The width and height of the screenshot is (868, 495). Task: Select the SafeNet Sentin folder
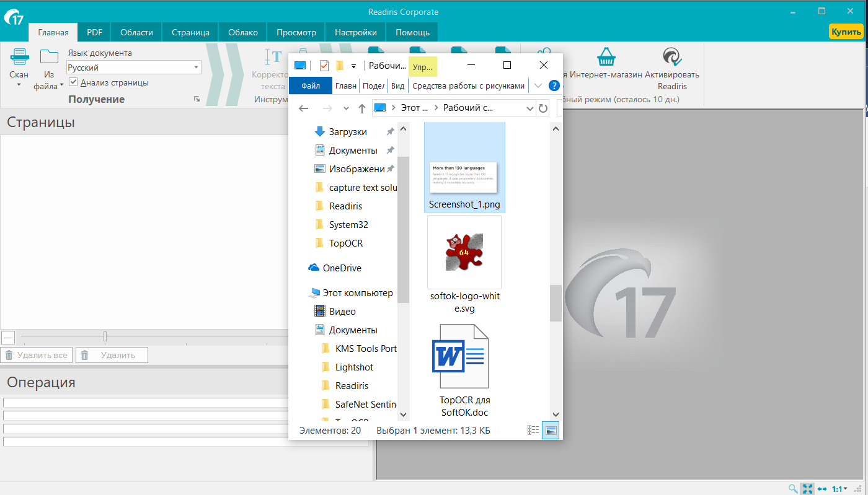tap(358, 405)
